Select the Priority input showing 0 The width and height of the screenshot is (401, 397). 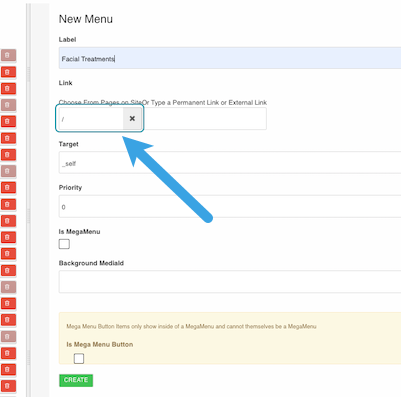[230, 206]
